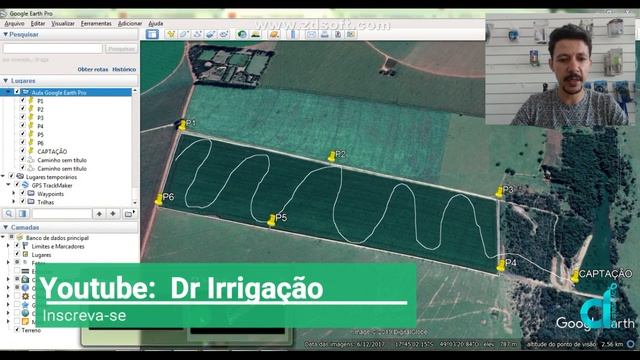This screenshot has width=640, height=360.
Task: Expand the Limites e Marcadores layer
Action: coord(8,246)
